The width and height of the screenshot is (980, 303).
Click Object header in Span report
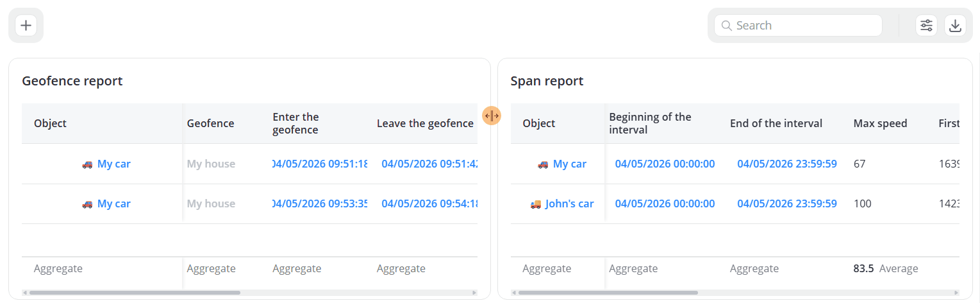[x=539, y=123]
